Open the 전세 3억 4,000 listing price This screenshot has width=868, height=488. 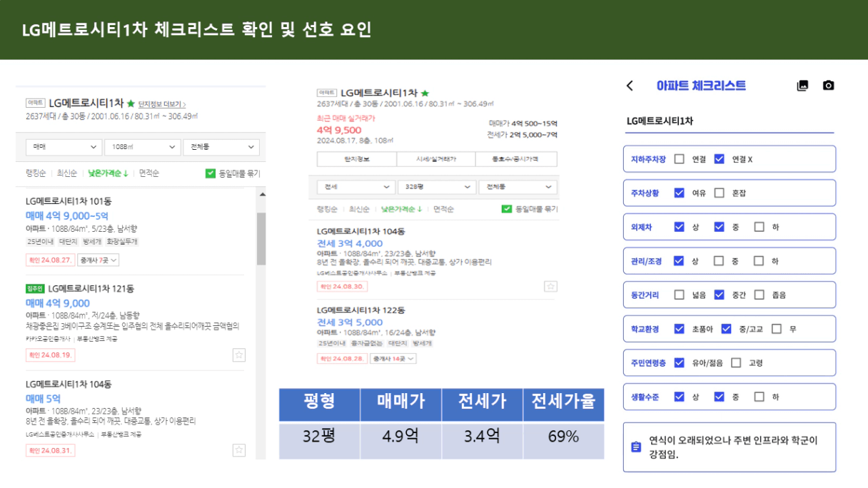click(x=350, y=243)
